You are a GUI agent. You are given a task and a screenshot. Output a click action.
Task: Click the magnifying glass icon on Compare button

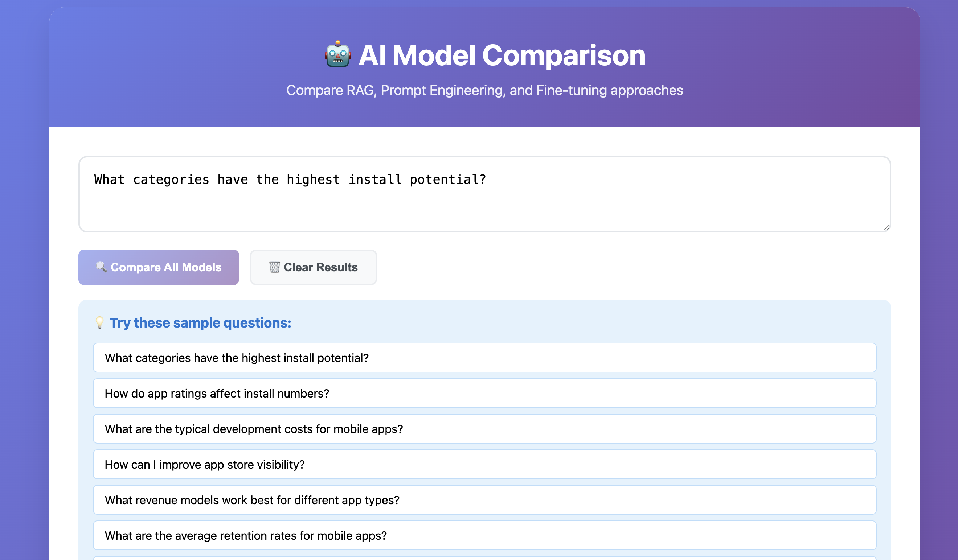(x=101, y=267)
